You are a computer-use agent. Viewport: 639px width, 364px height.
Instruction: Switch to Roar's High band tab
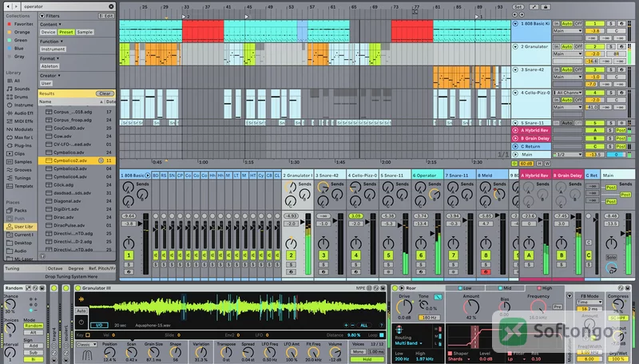click(x=544, y=288)
